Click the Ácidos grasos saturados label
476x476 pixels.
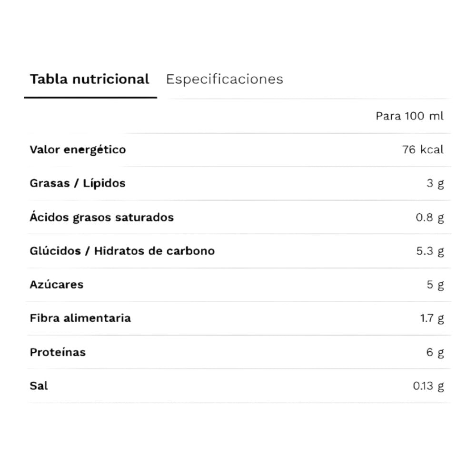(101, 218)
